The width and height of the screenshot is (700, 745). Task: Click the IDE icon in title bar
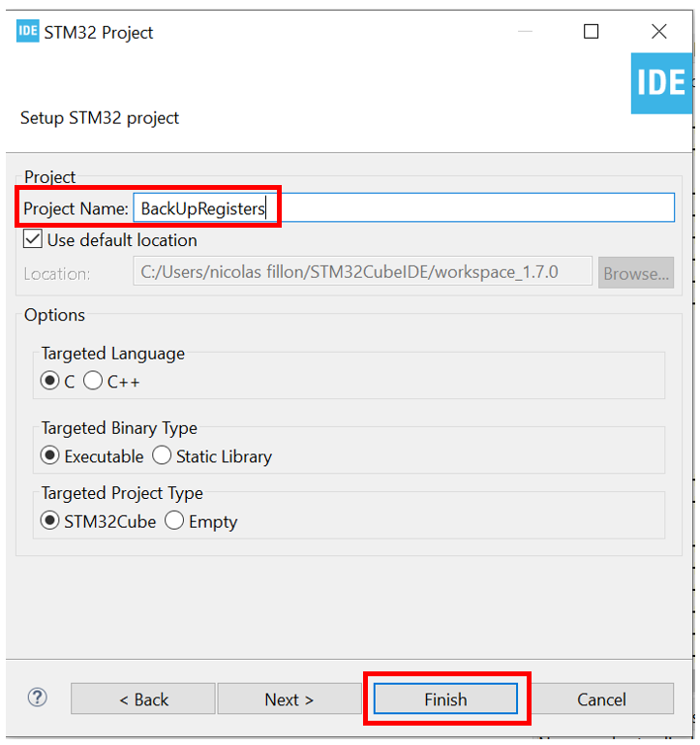pyautogui.click(x=27, y=31)
